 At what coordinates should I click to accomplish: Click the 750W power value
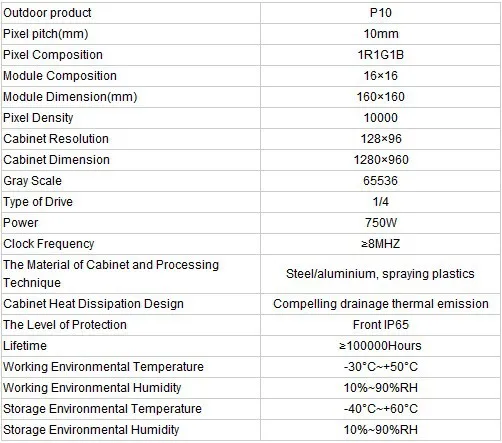tap(381, 223)
